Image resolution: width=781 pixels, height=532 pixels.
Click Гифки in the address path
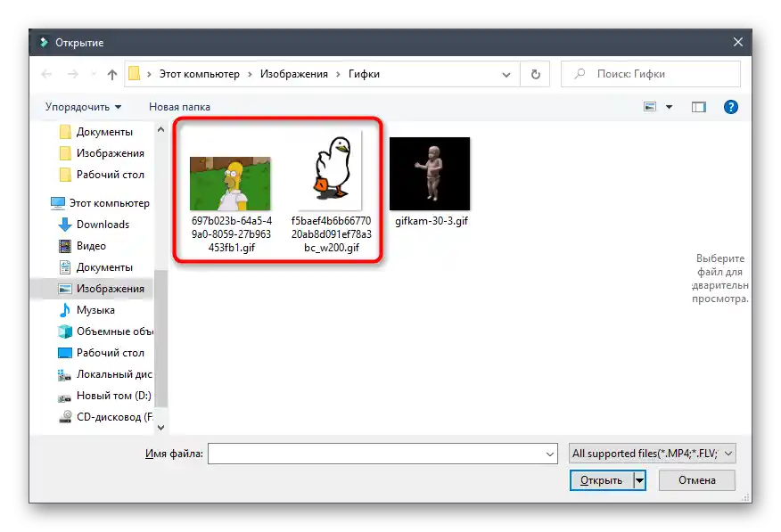364,74
